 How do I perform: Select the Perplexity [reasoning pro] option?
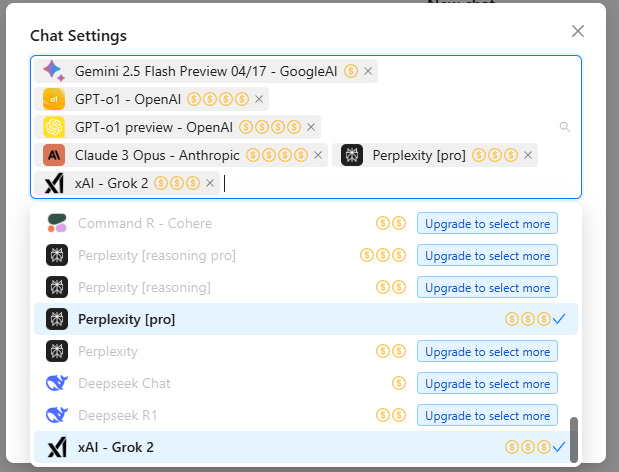[156, 255]
